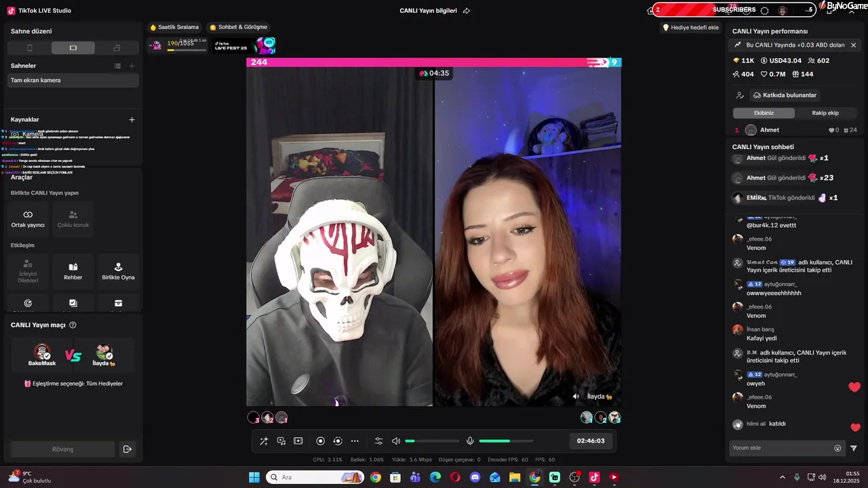868x488 pixels.
Task: Click the USD43.04 earnings stat
Action: click(781, 60)
